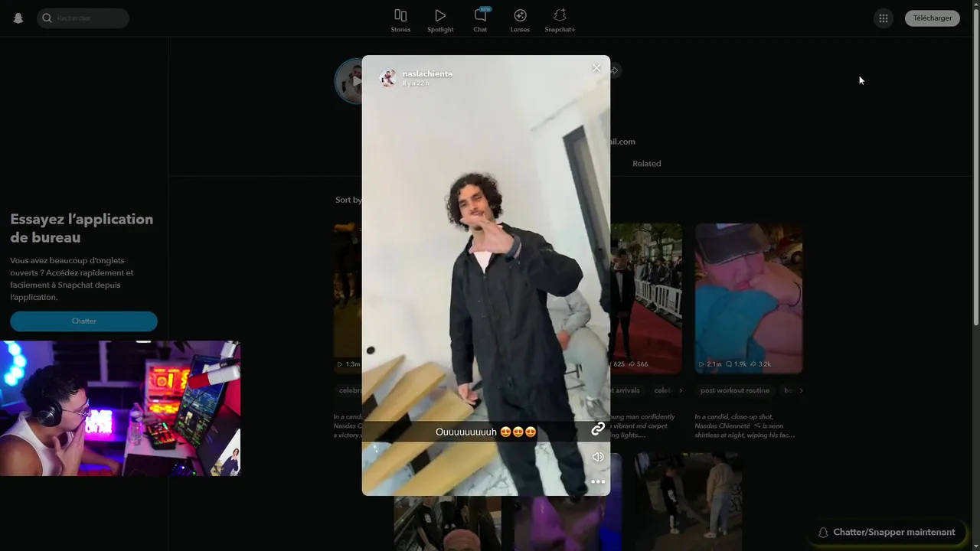Click the blue Chatter button
This screenshot has height=551, width=980.
pyautogui.click(x=83, y=321)
